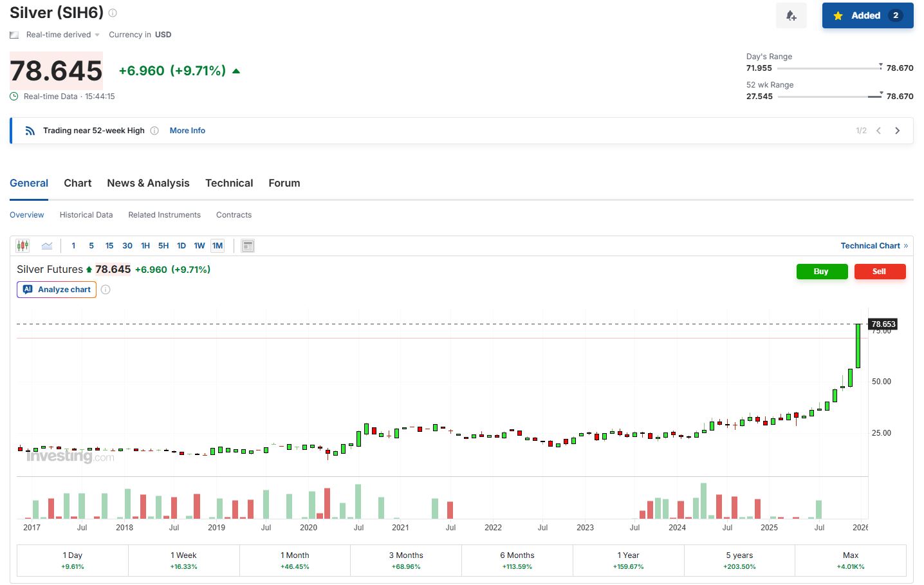924x585 pixels.
Task: Switch to area chart type
Action: tap(47, 246)
